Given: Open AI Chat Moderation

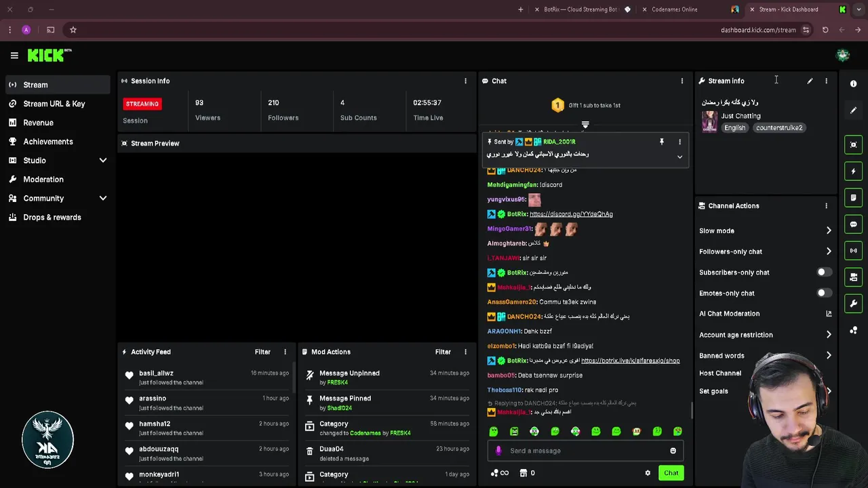Looking at the screenshot, I should (765, 314).
